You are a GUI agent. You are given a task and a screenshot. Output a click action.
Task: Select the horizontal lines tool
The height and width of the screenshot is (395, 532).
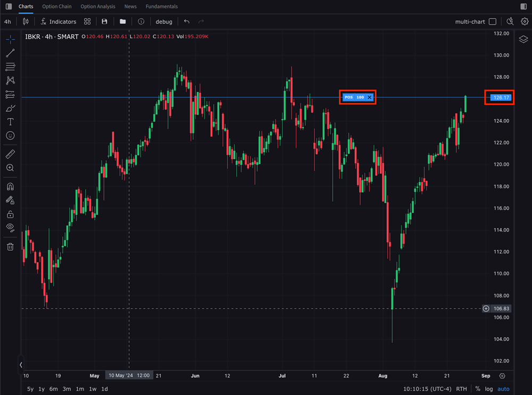[x=10, y=67]
